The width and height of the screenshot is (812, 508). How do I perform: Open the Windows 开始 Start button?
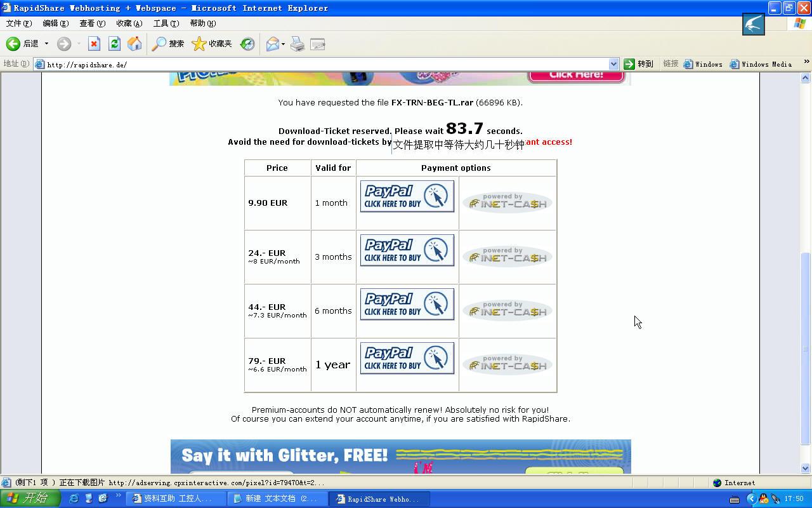[30, 499]
